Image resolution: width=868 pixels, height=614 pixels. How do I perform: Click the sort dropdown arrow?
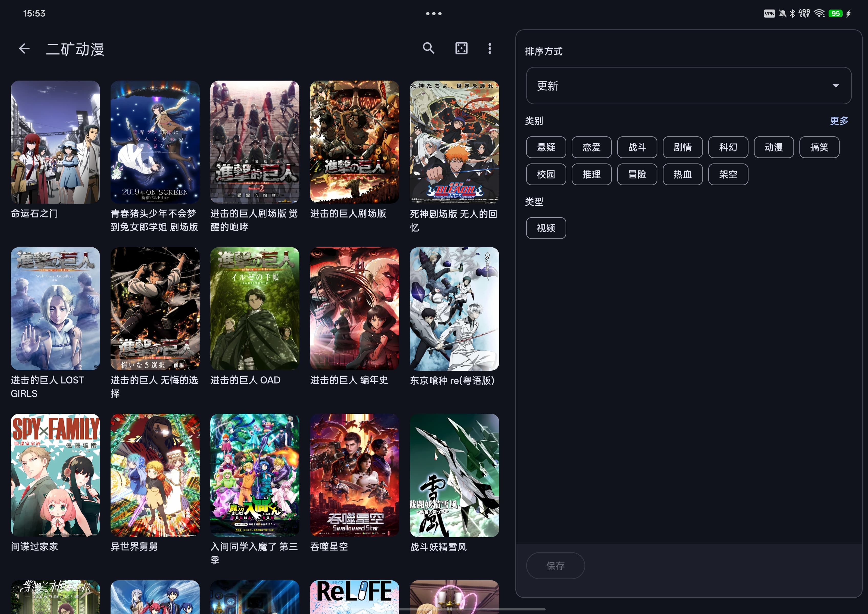pyautogui.click(x=836, y=86)
